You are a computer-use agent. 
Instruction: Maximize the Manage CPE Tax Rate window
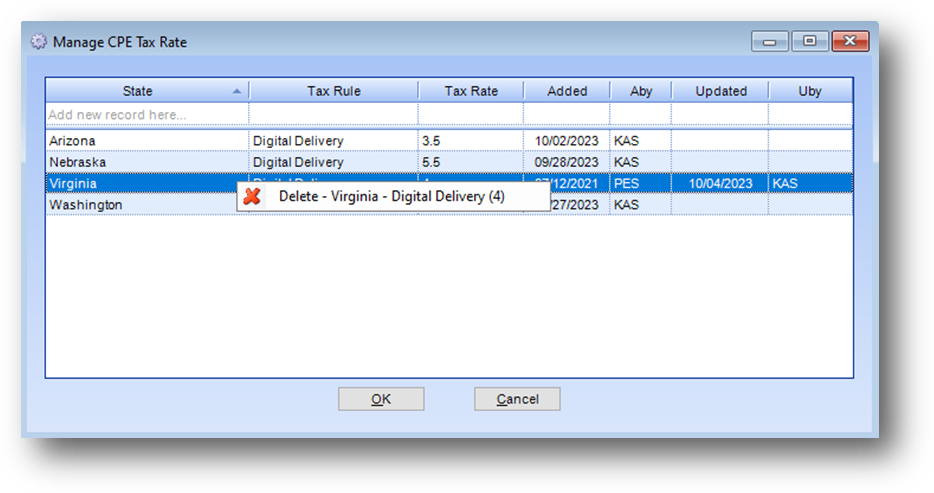[x=810, y=42]
